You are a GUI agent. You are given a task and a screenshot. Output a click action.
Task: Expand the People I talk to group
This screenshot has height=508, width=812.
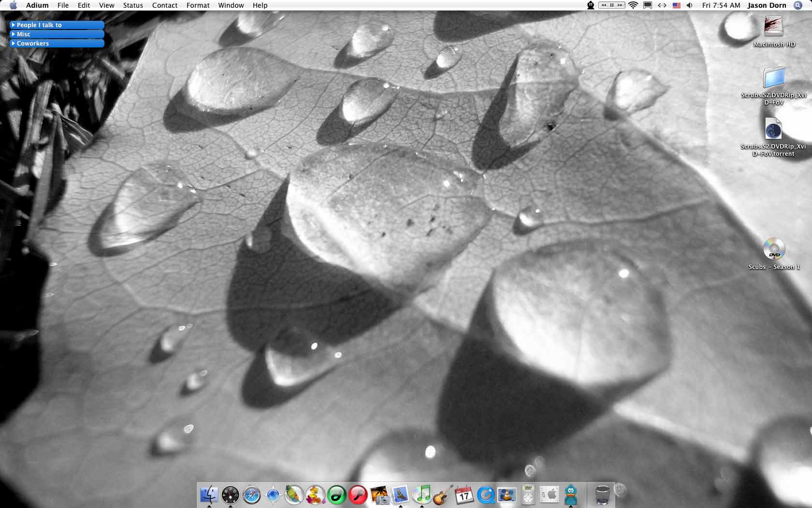coord(39,25)
